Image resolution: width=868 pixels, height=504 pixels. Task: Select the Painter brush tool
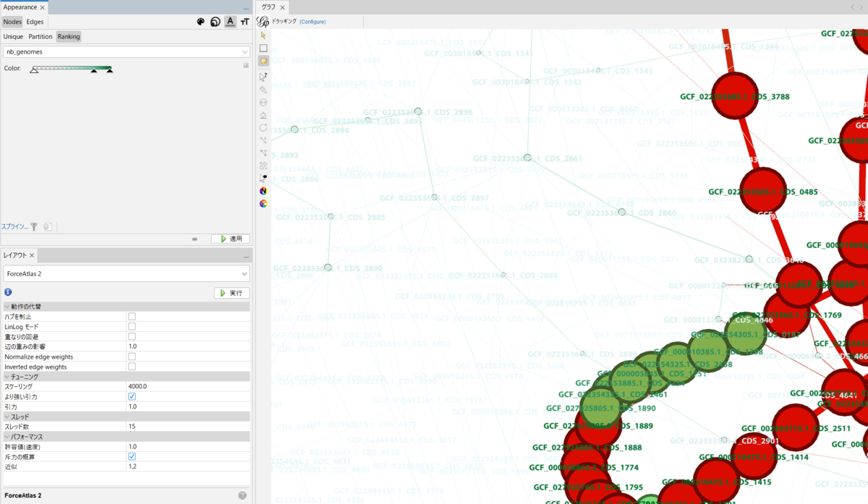(263, 90)
